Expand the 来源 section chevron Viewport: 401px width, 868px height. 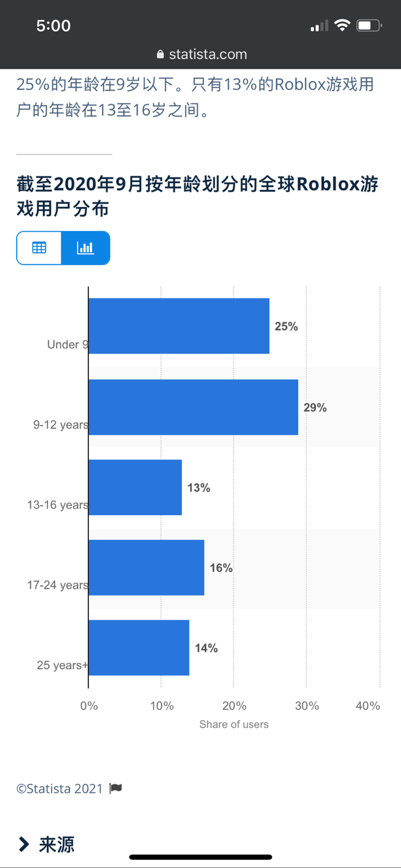point(24,844)
